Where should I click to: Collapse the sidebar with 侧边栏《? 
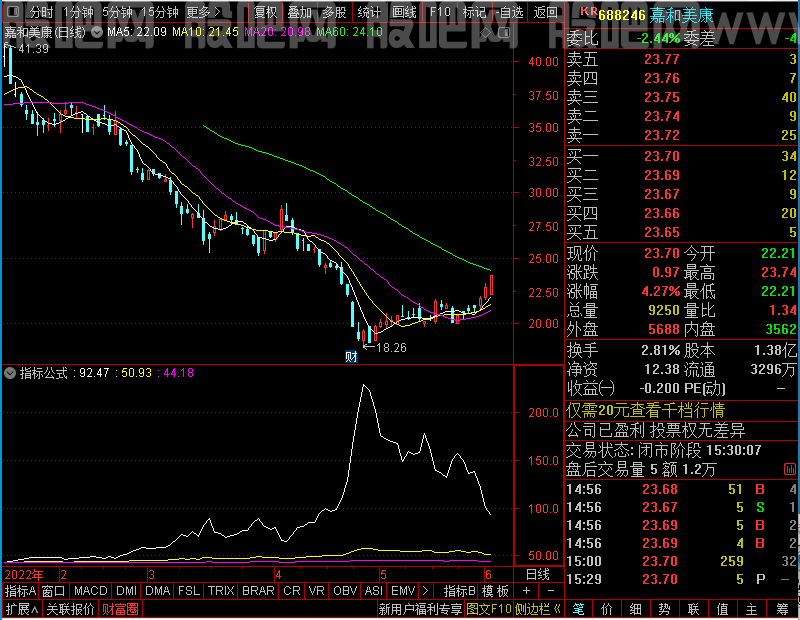click(x=537, y=609)
